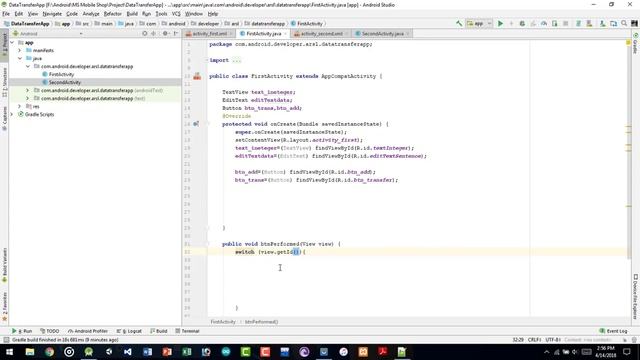Click the fold marker beside import line
The height and width of the screenshot is (360, 640).
tap(207, 60)
